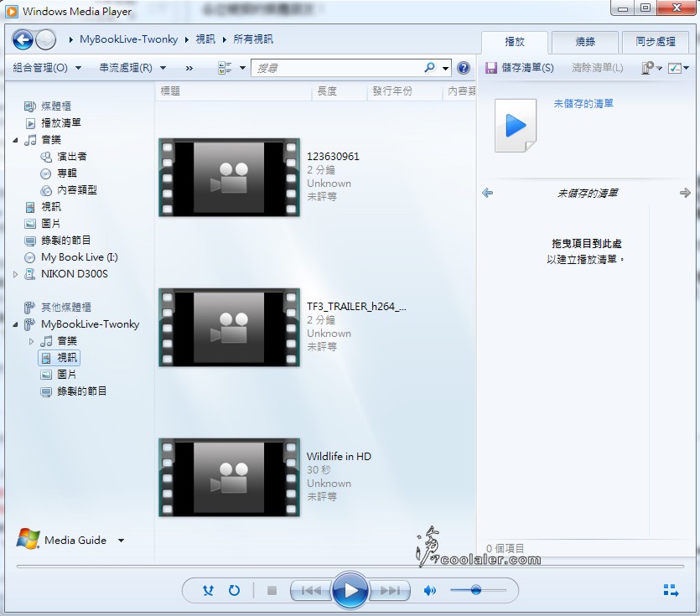Collapse the local 音樂 tree node

tap(15, 140)
